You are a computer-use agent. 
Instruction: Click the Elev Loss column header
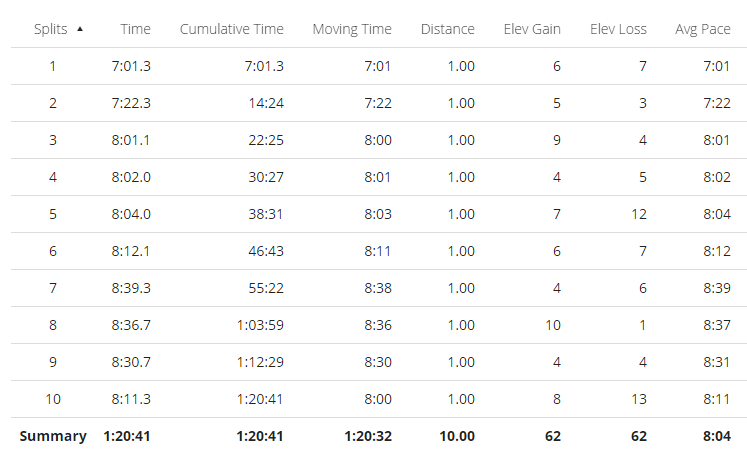[618, 29]
